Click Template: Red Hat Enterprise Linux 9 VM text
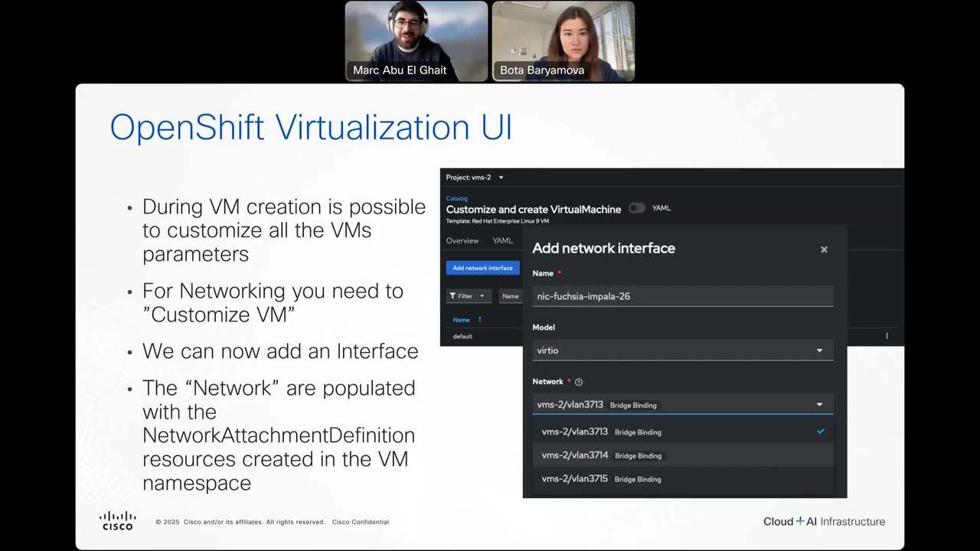This screenshot has width=980, height=551. click(498, 221)
